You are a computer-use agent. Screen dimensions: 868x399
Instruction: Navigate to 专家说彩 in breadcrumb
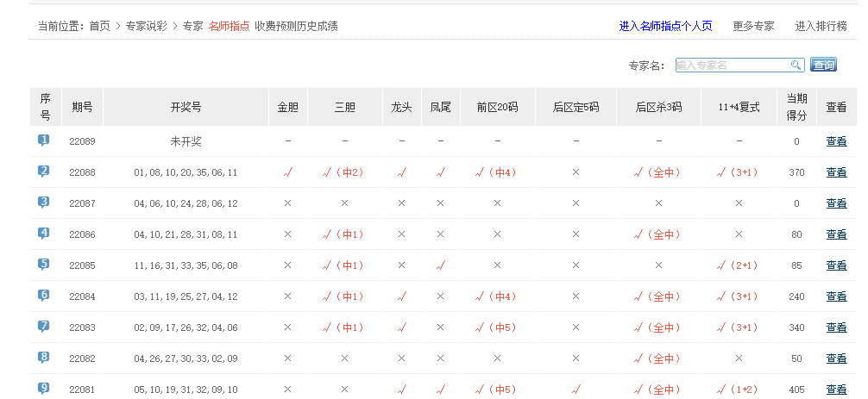[148, 26]
